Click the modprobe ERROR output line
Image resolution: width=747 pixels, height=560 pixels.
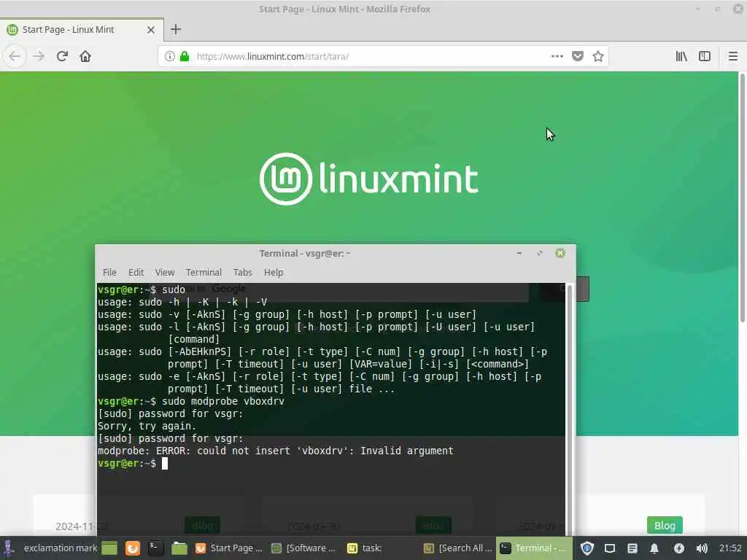tap(275, 451)
